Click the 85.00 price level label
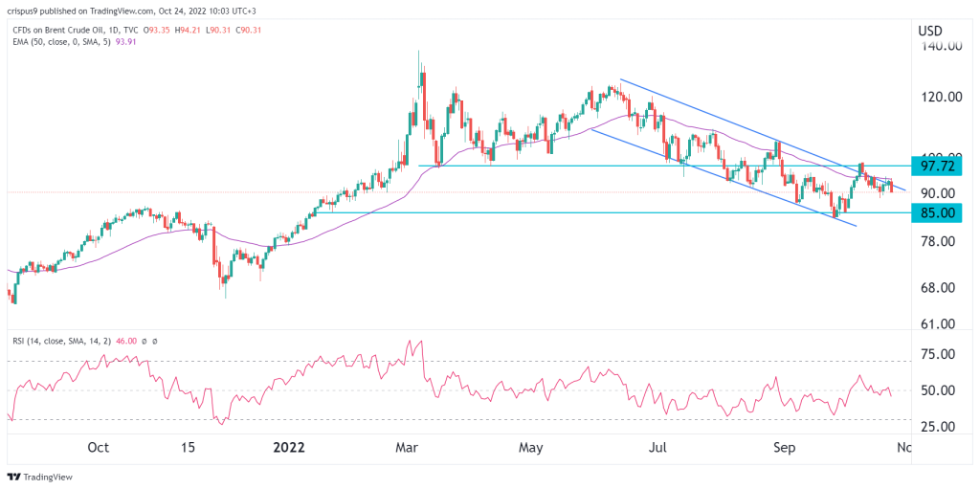 pyautogui.click(x=938, y=212)
